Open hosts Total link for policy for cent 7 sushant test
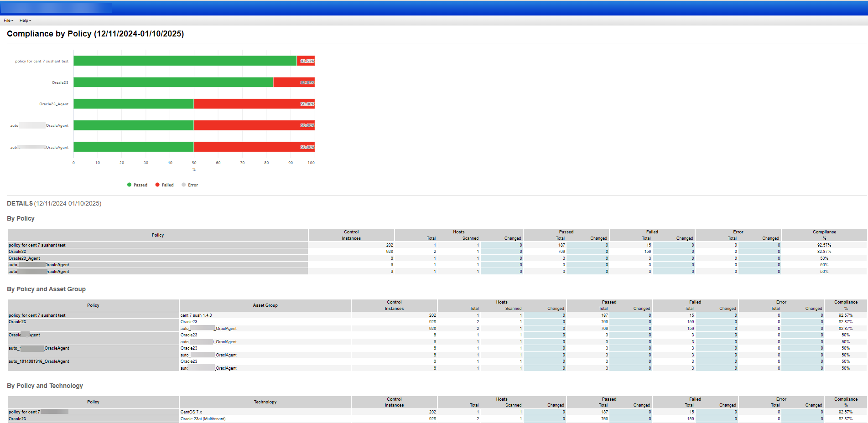868x423 pixels. coord(434,245)
